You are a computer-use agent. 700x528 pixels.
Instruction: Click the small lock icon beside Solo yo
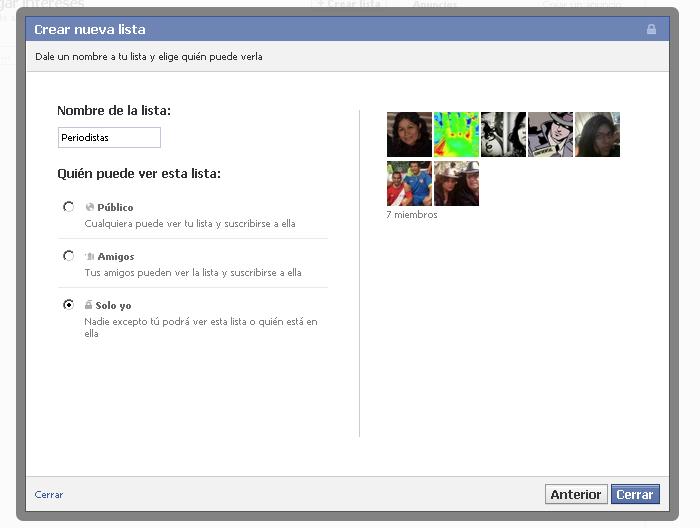(90, 305)
